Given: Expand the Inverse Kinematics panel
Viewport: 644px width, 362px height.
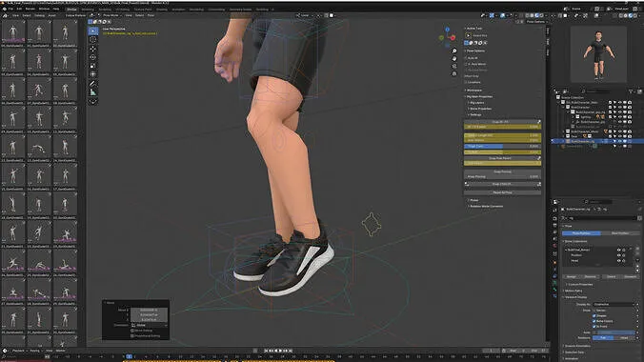Looking at the screenshot, I should (577, 346).
